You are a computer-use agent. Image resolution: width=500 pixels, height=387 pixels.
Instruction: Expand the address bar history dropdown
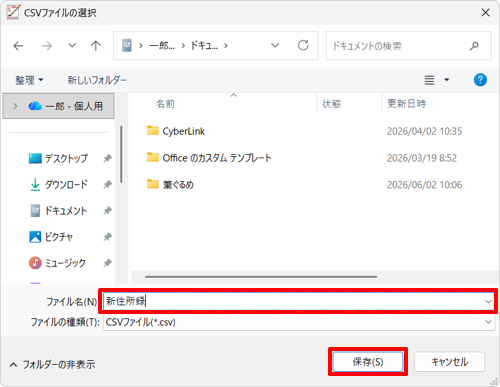tap(275, 45)
